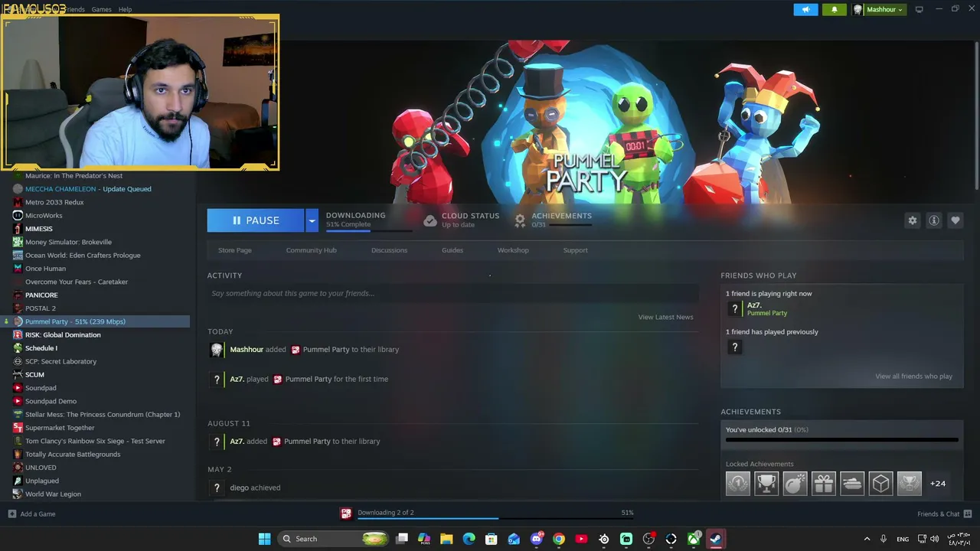
Task: Click the Windows taskbar Search box
Action: click(x=332, y=539)
